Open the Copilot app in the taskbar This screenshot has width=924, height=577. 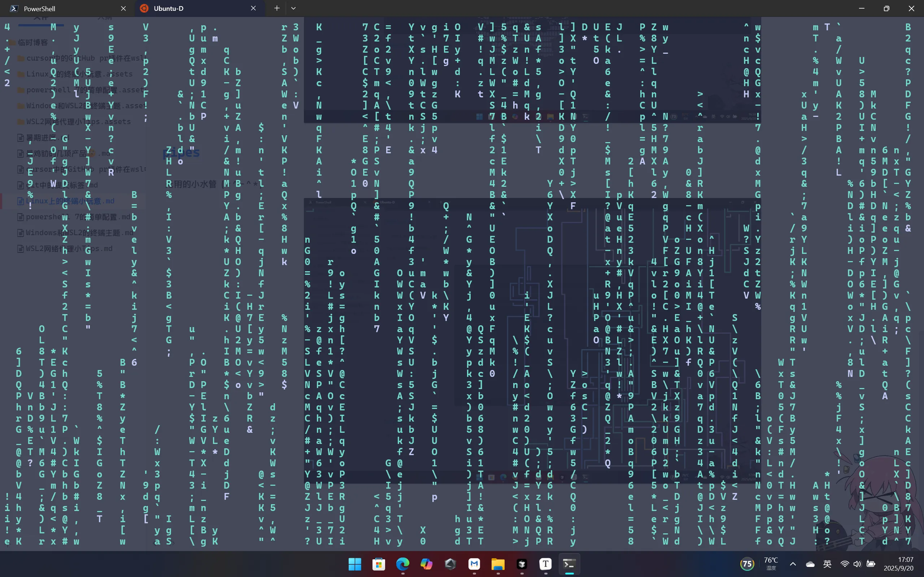click(426, 564)
